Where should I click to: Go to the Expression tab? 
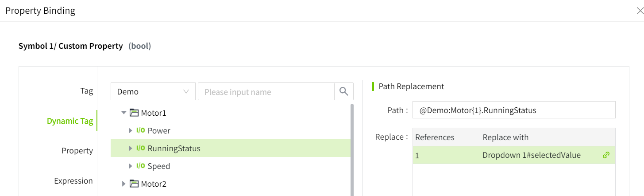click(x=73, y=181)
